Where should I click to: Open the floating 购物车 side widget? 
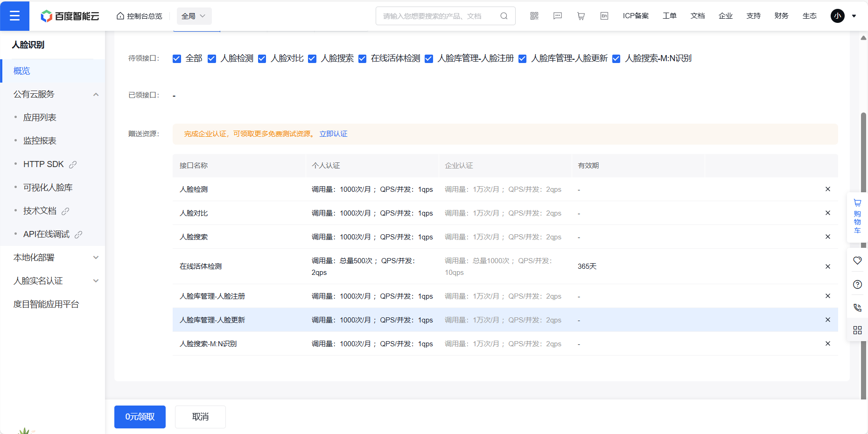(x=857, y=217)
